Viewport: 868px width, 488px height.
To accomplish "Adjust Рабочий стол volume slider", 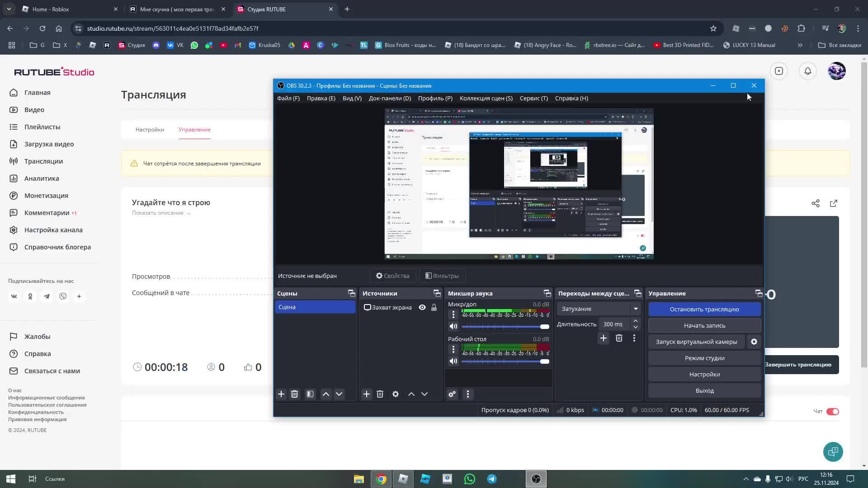I will 544,361.
